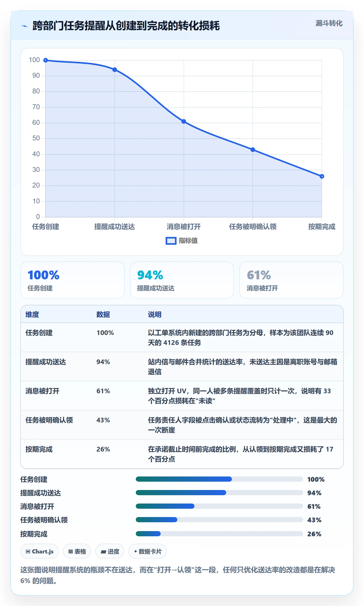Click the 漏斗转化 tag in the header

(329, 23)
